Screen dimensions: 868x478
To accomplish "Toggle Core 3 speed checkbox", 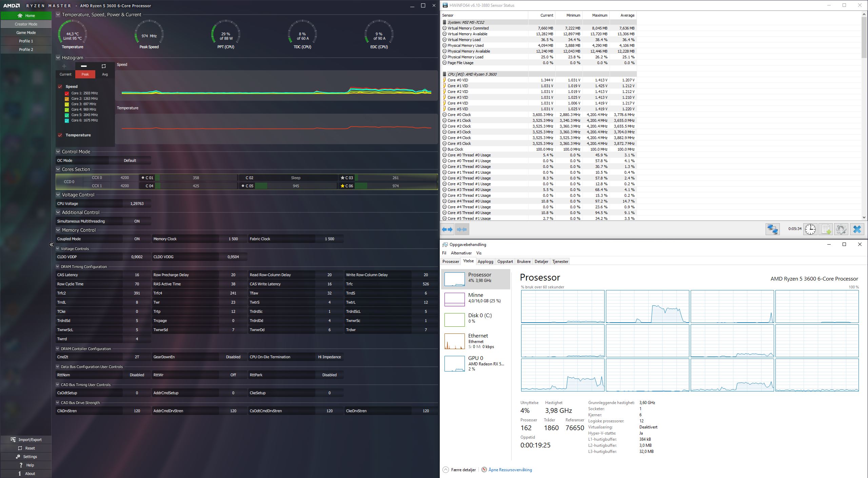I will (67, 104).
